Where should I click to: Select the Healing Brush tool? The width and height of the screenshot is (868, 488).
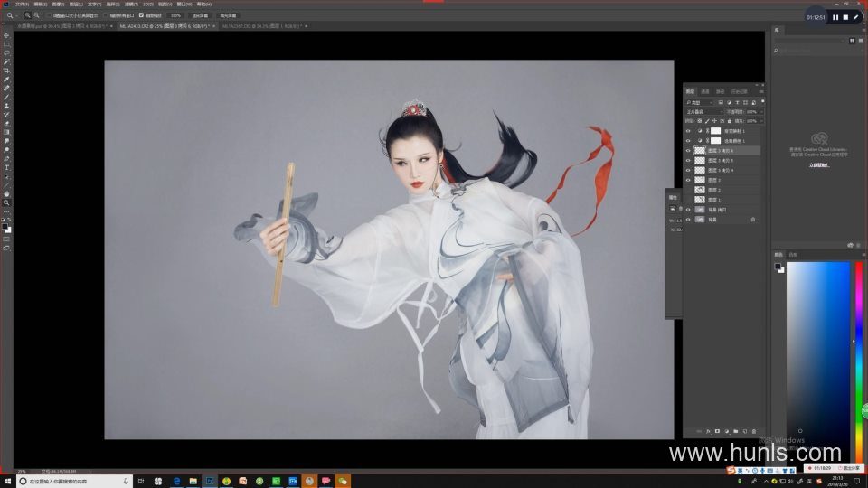point(6,89)
